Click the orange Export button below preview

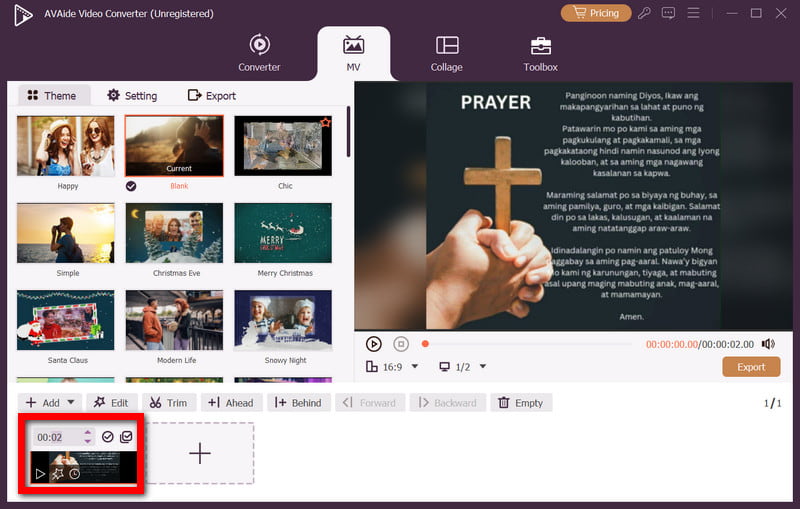pos(750,367)
